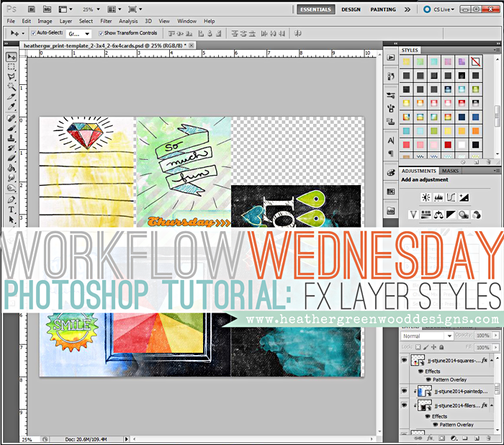Viewport: 504px width, 445px height.
Task: Launch Adobe Bridge from the application bar
Action: [32, 9]
